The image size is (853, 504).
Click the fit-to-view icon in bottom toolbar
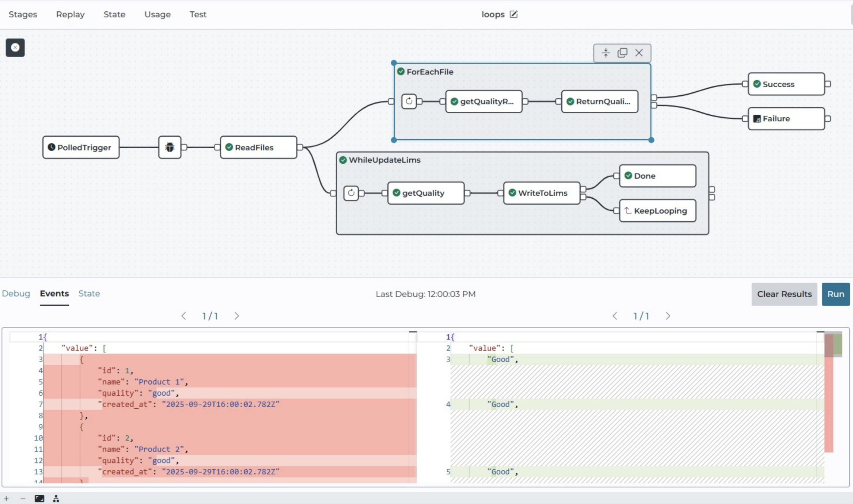click(x=39, y=498)
